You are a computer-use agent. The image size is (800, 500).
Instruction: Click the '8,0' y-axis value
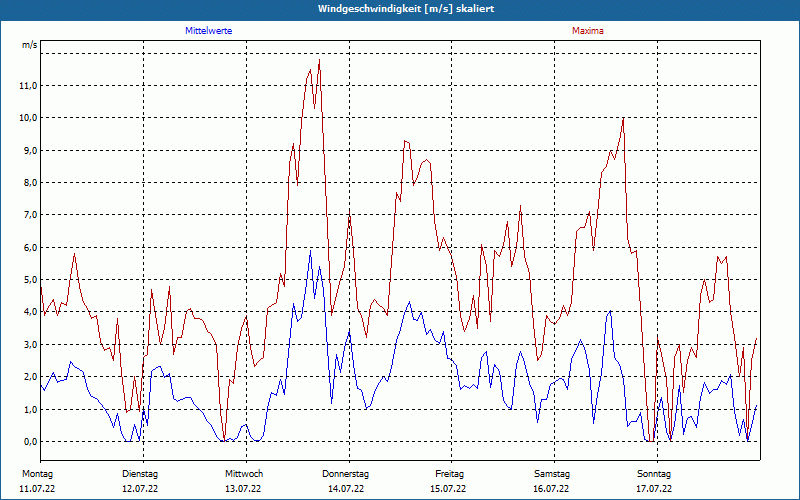(30, 183)
